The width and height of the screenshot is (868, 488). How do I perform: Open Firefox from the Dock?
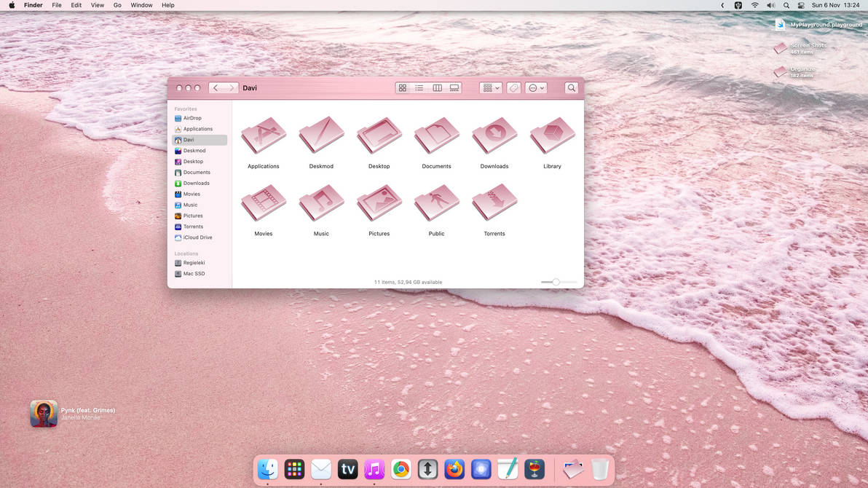click(x=454, y=469)
